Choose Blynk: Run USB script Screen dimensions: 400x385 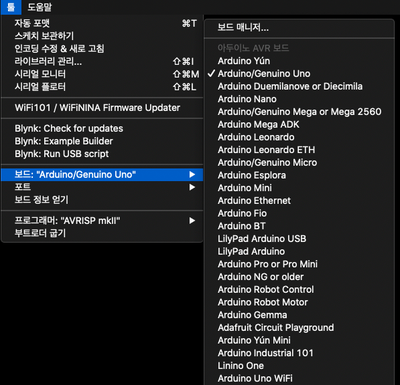(102, 154)
